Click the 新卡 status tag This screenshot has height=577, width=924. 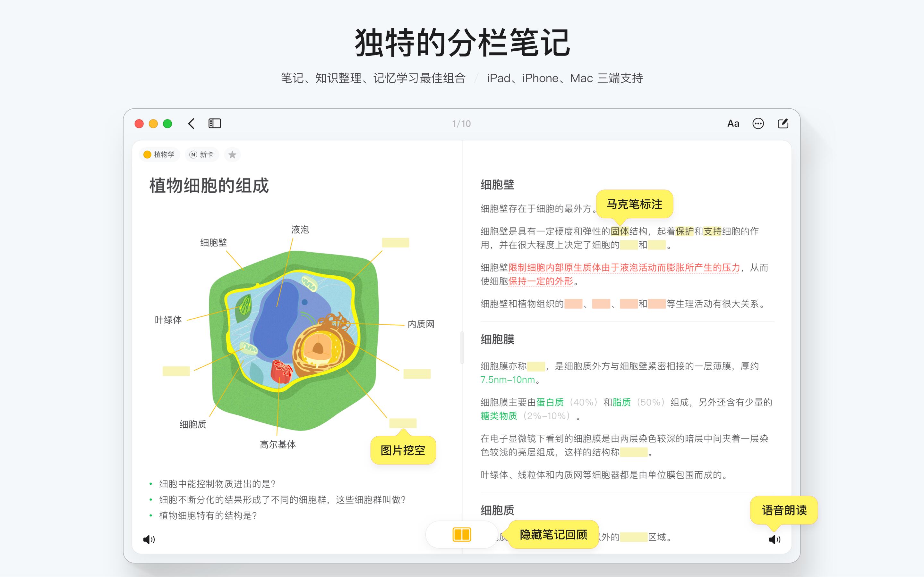202,155
